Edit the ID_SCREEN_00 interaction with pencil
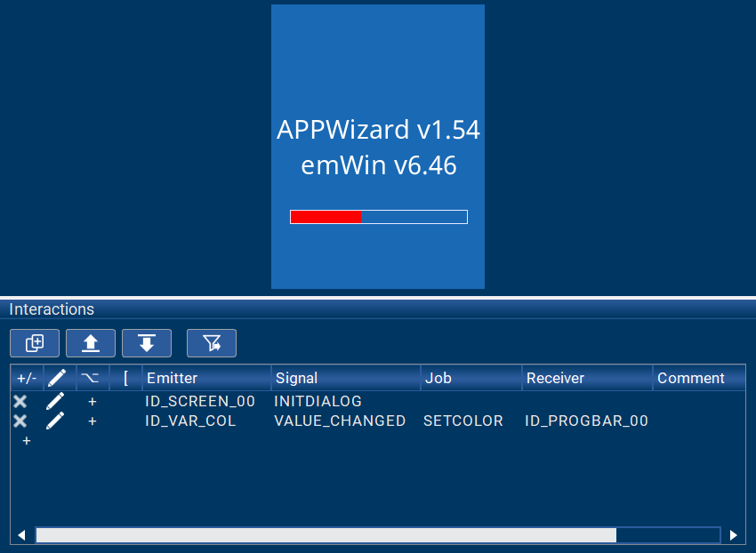 click(x=55, y=401)
